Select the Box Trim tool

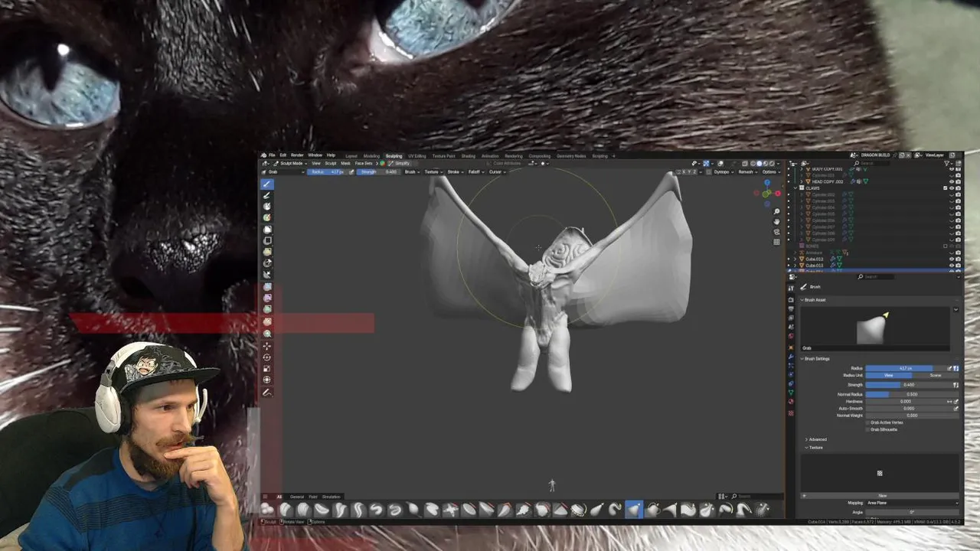pyautogui.click(x=266, y=263)
